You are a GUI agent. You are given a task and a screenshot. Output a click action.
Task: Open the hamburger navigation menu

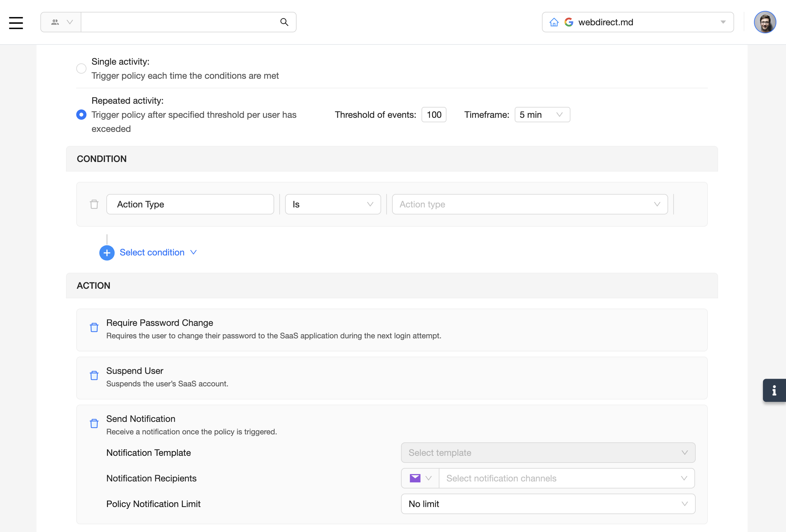[x=16, y=23]
